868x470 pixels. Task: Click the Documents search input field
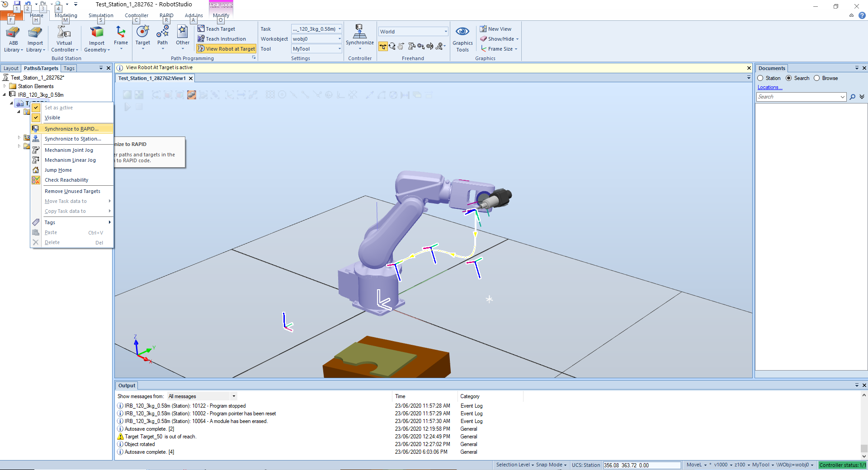coord(798,97)
